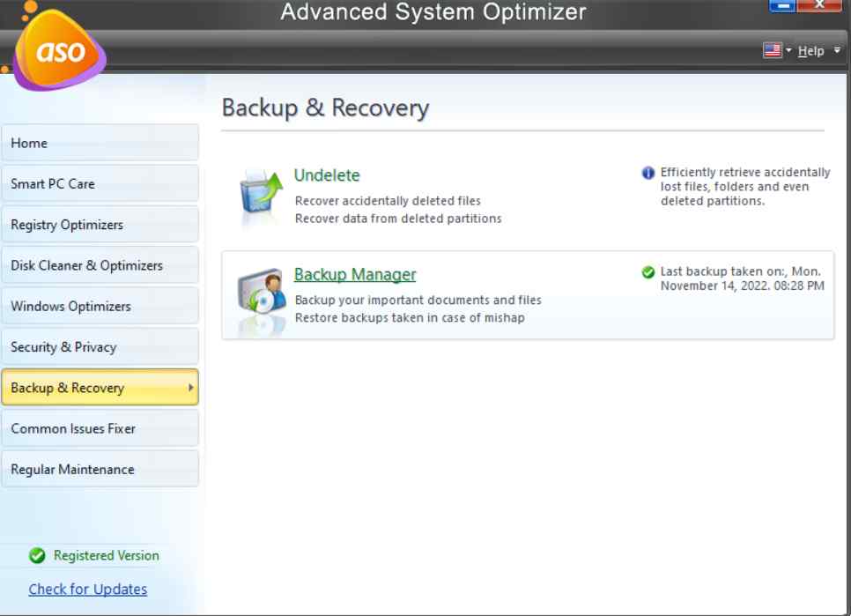Screen dimensions: 851x616
Task: Expand the Backup & Recovery submenu arrow
Action: tap(190, 388)
